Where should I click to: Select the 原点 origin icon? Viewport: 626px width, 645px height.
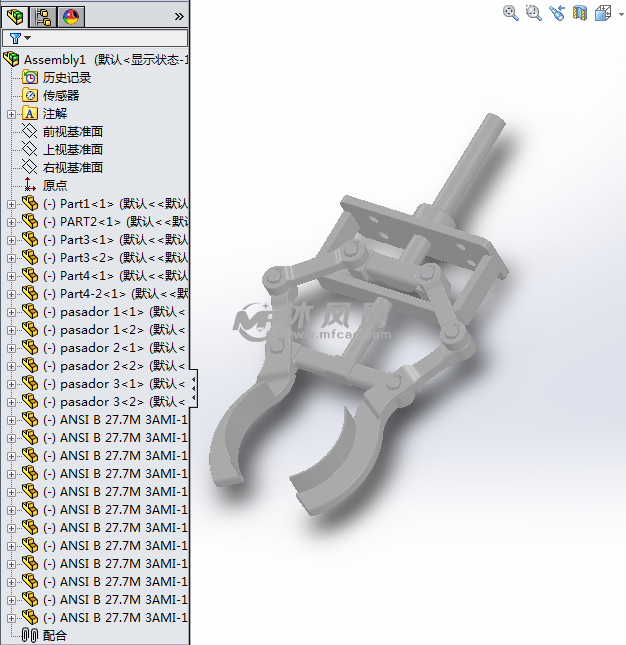(x=30, y=185)
